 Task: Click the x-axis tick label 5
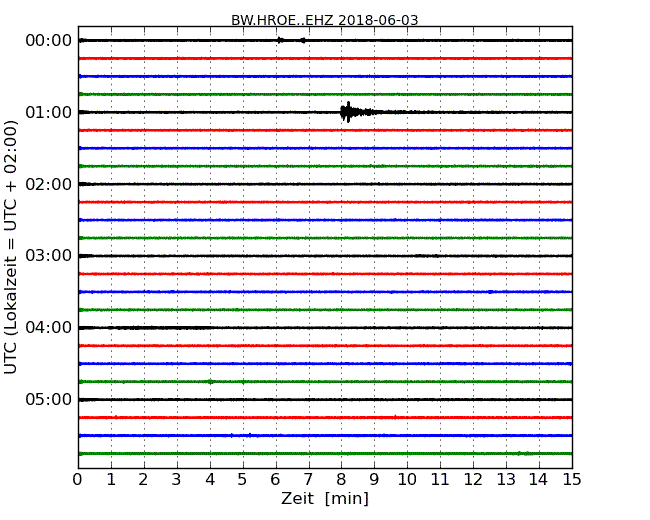(x=242, y=480)
